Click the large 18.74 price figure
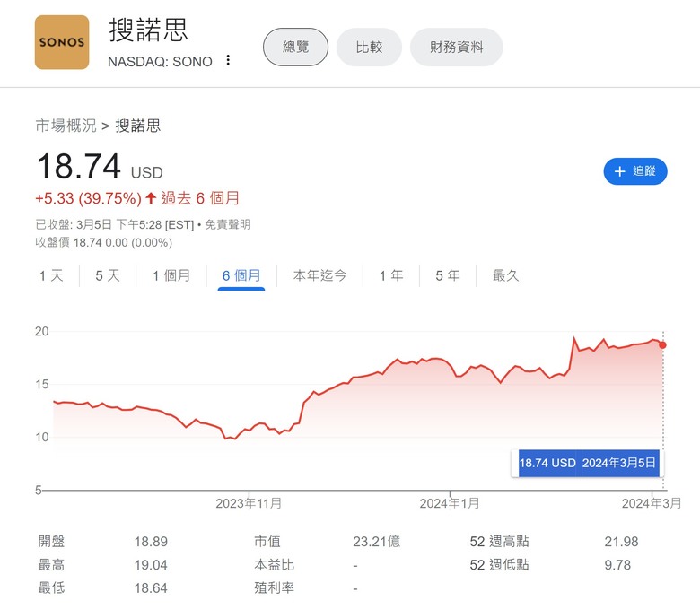Screen dimensions: 700x609 (79, 166)
